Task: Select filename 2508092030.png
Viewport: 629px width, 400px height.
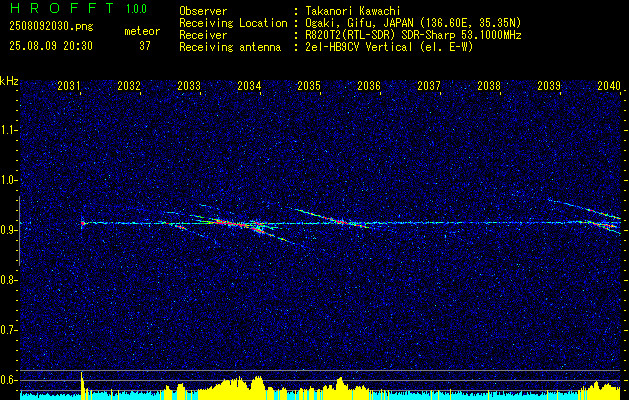Action: [51, 27]
